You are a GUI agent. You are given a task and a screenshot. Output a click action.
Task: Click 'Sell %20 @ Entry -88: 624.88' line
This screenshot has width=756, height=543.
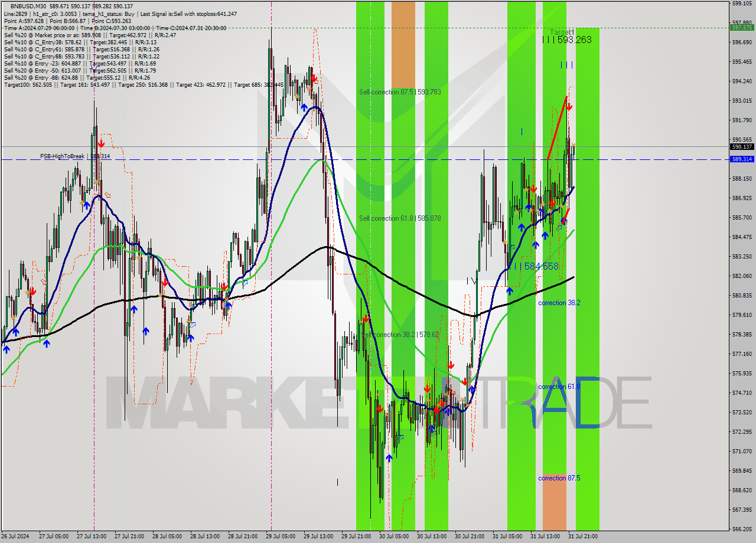pos(77,77)
